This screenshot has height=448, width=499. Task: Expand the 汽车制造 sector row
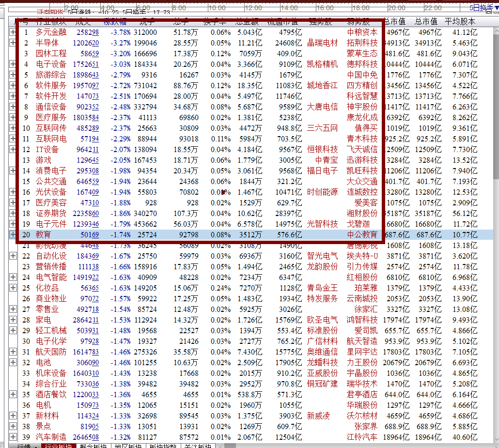point(13,437)
